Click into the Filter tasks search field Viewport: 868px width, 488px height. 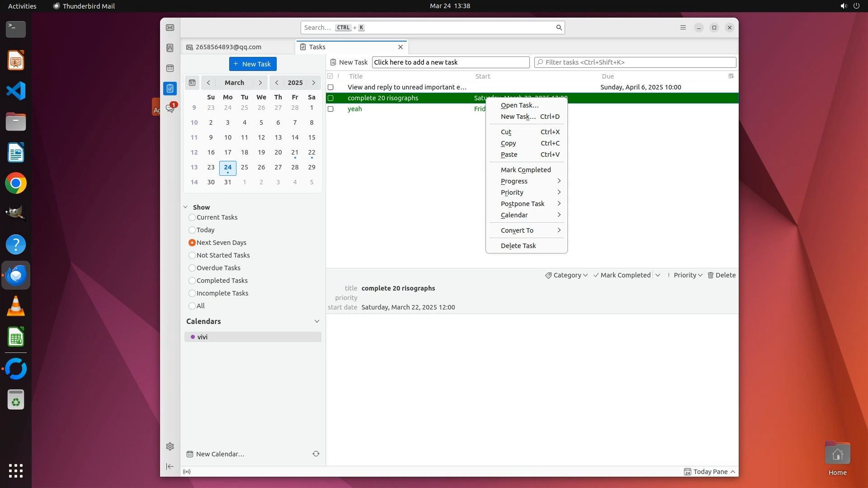pos(635,62)
